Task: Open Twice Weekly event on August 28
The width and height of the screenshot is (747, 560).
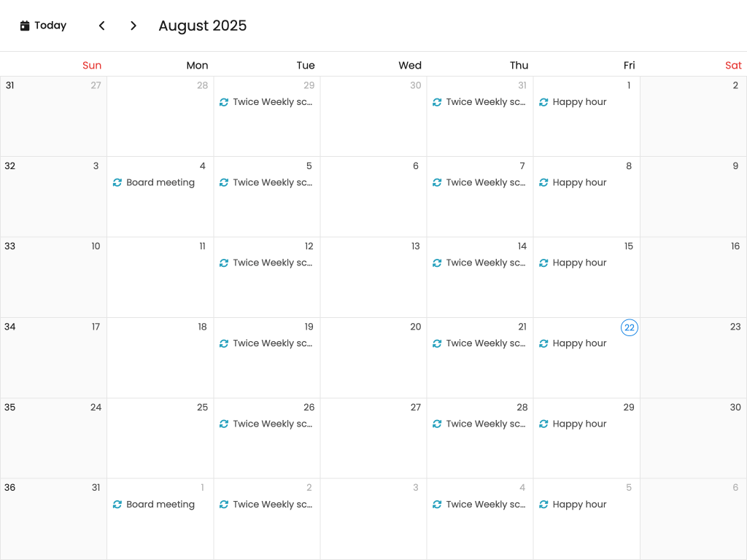Action: (485, 424)
